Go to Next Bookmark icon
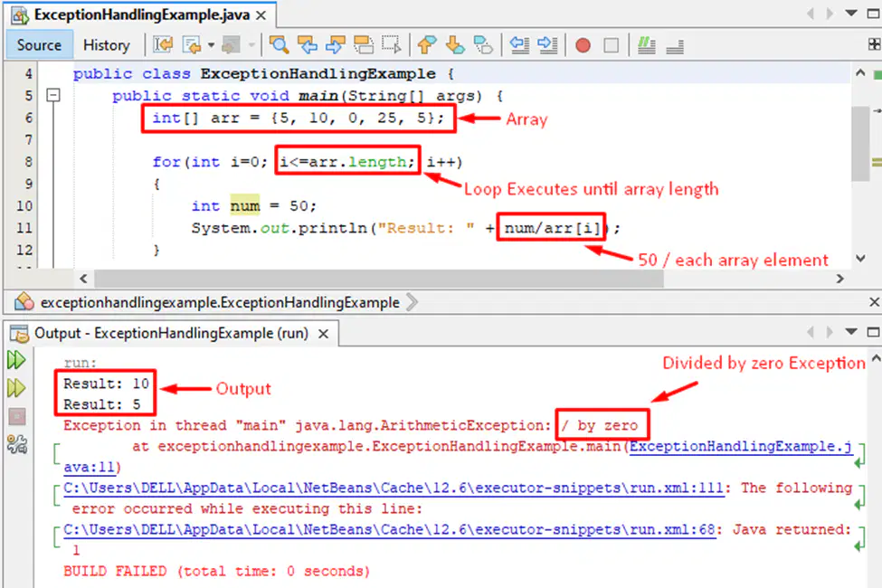The width and height of the screenshot is (882, 588). pyautogui.click(x=455, y=44)
